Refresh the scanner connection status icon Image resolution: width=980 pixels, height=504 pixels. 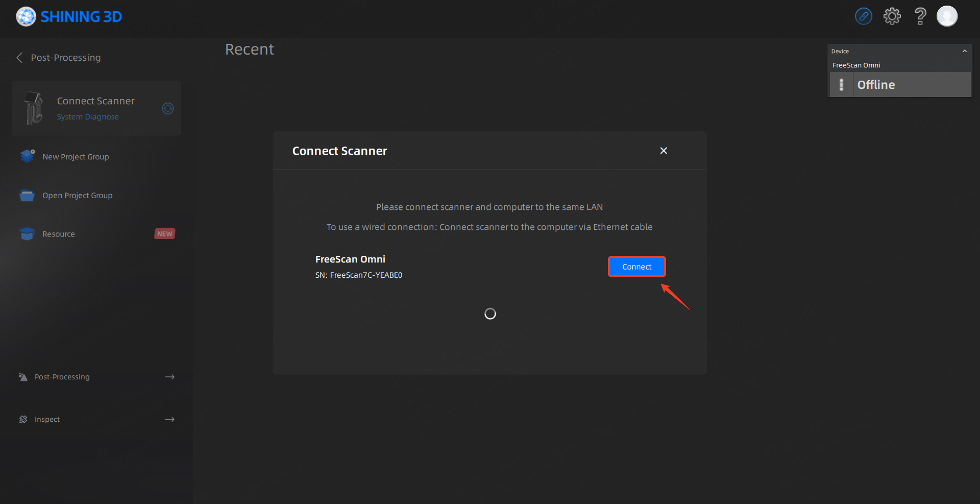[x=168, y=108]
